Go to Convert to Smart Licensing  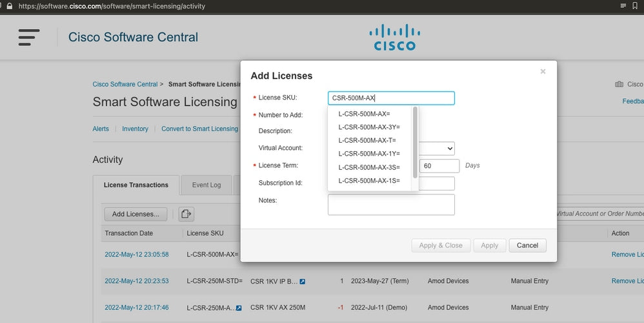click(x=199, y=129)
